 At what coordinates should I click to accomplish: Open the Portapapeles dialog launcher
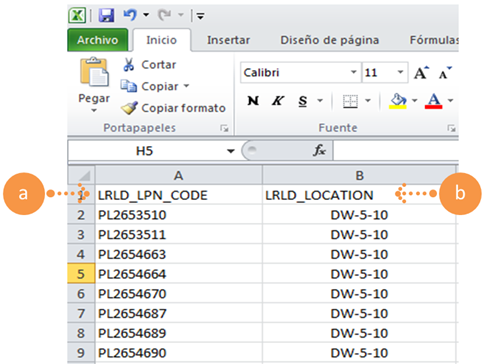224,128
